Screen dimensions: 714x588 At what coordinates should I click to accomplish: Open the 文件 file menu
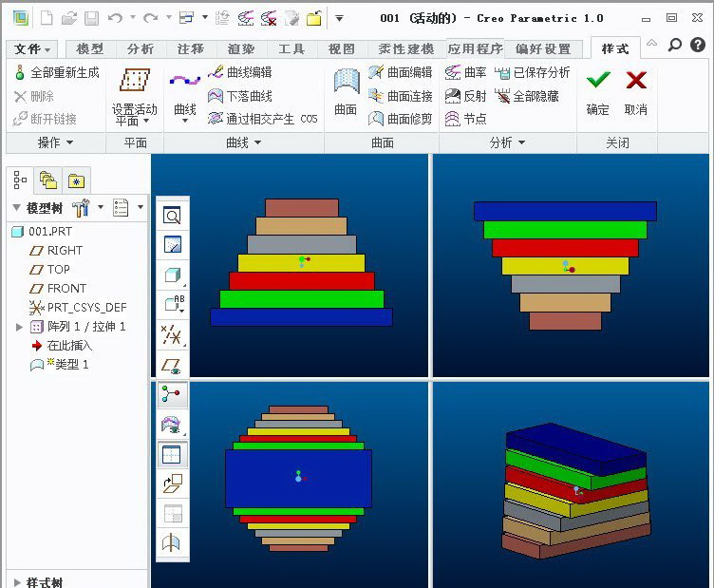(x=33, y=49)
